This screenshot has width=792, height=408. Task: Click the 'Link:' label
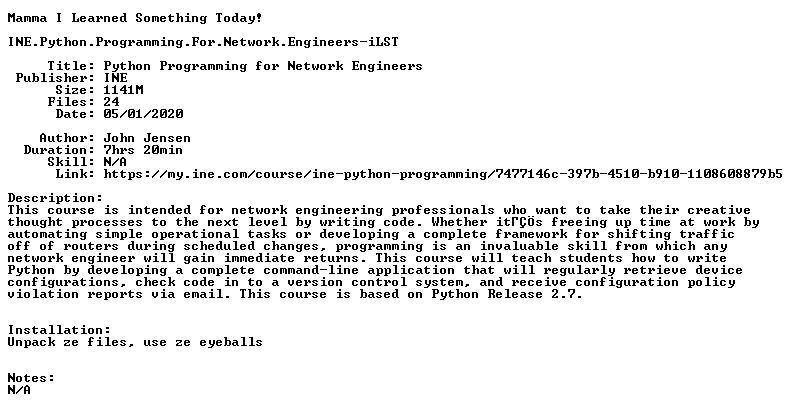tap(75, 175)
